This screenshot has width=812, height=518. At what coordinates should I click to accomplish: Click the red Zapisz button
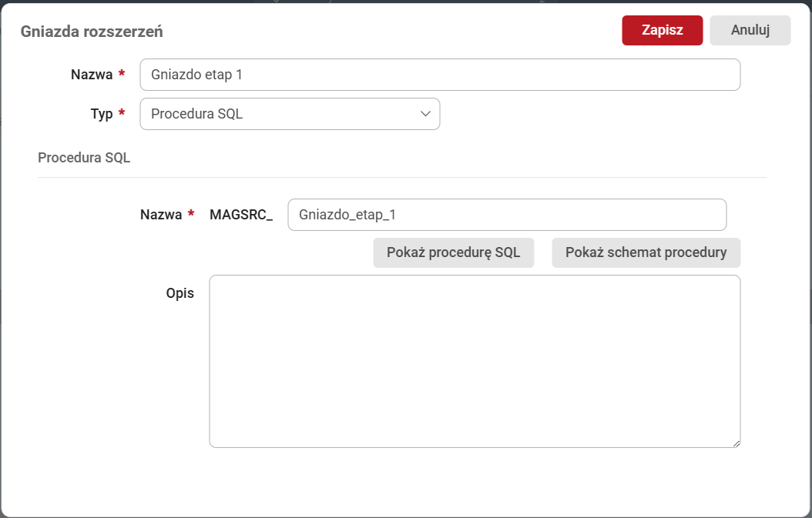click(662, 30)
